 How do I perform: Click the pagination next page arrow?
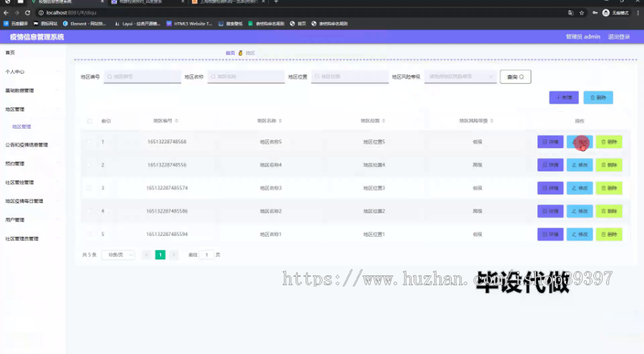click(174, 255)
